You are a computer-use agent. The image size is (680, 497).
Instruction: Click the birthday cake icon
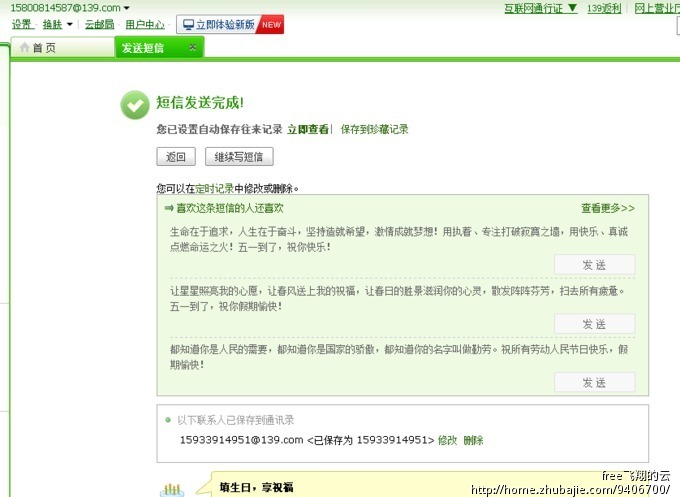coord(172,490)
